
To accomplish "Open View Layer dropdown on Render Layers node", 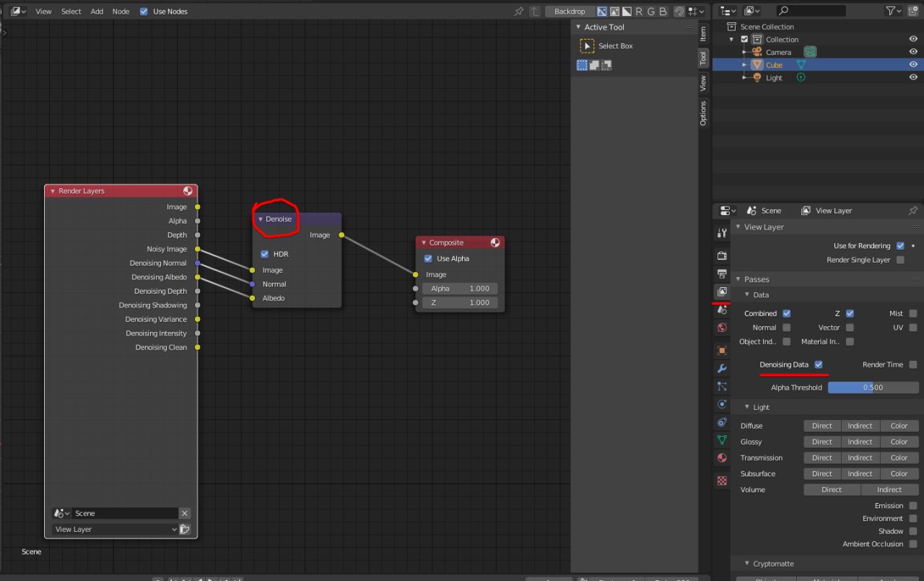I will [115, 529].
